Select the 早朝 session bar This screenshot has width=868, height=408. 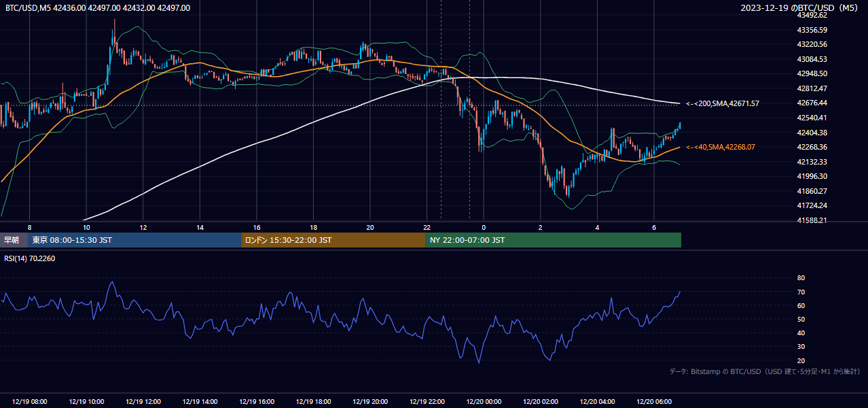click(14, 240)
